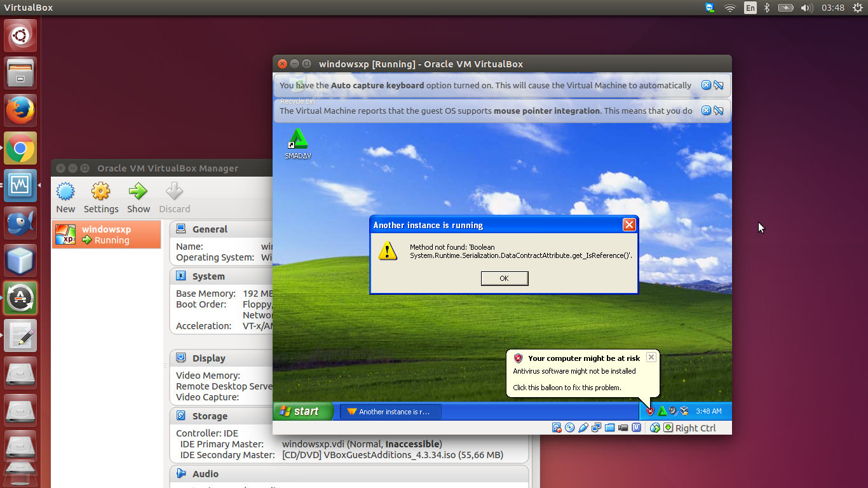Click the 'Video Capture:' label
Viewport: 868px width, 488px height.
coord(207,397)
